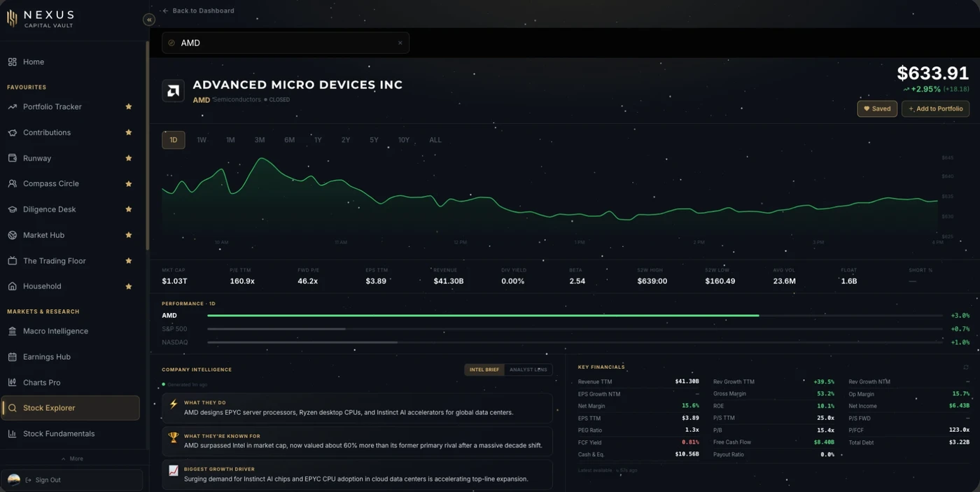Open The Trading Floor icon
Screen dimensions: 980x492
coord(12,261)
